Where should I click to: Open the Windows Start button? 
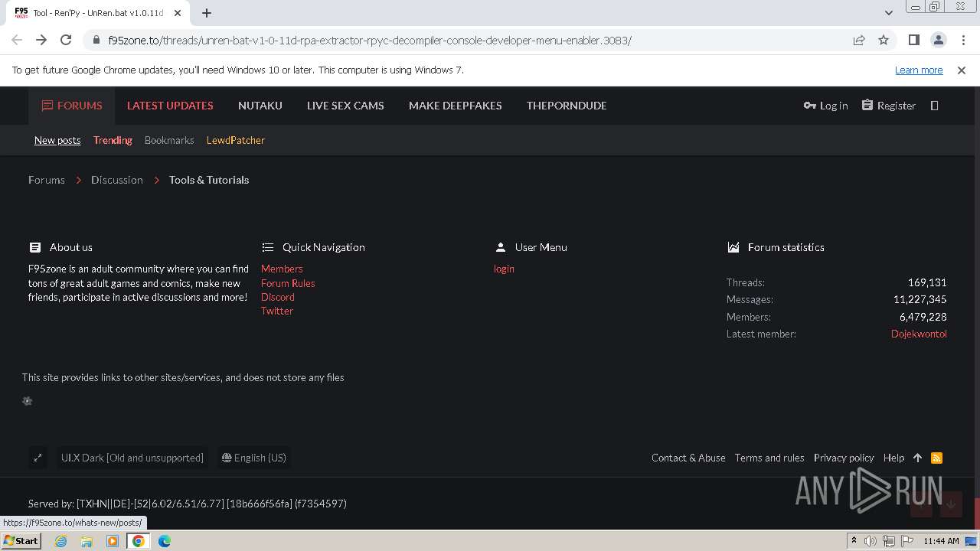tap(21, 540)
